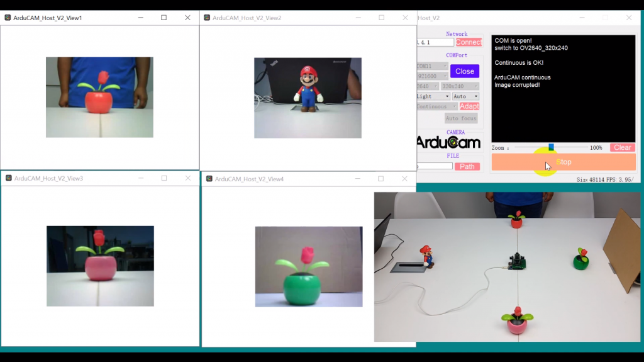
Task: Click the purple Close COM port button
Action: (x=465, y=71)
